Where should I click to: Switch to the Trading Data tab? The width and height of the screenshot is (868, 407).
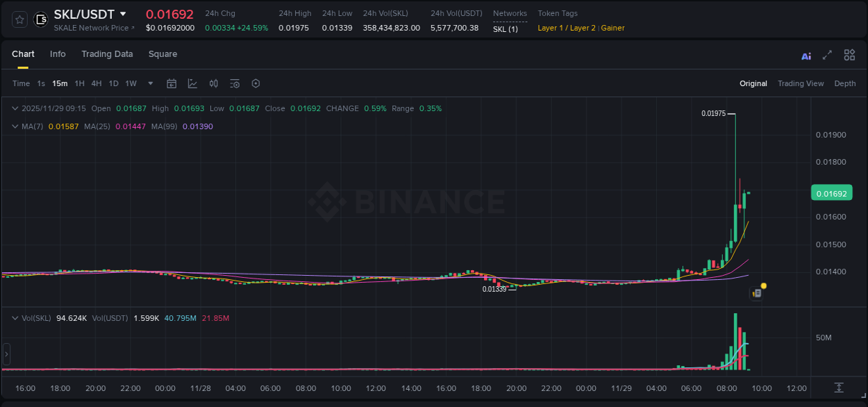click(107, 54)
